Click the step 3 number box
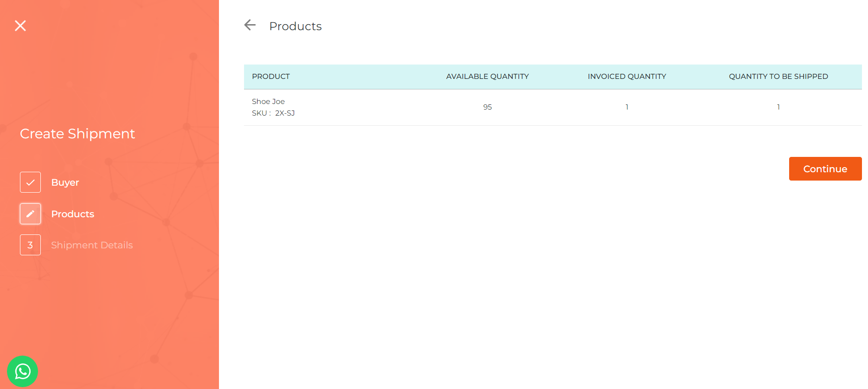Screen dimensions: 868x389 (x=30, y=245)
